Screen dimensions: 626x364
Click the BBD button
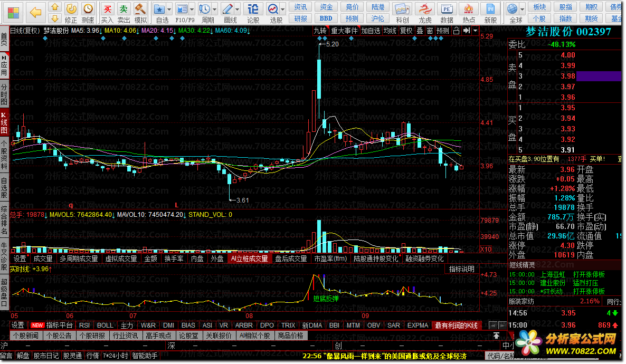pos(326,18)
